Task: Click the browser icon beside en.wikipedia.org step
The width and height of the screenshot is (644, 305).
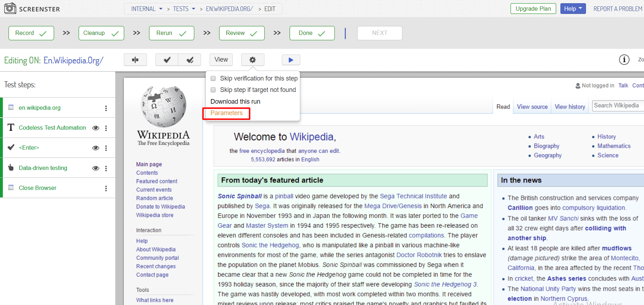Action: (11, 107)
